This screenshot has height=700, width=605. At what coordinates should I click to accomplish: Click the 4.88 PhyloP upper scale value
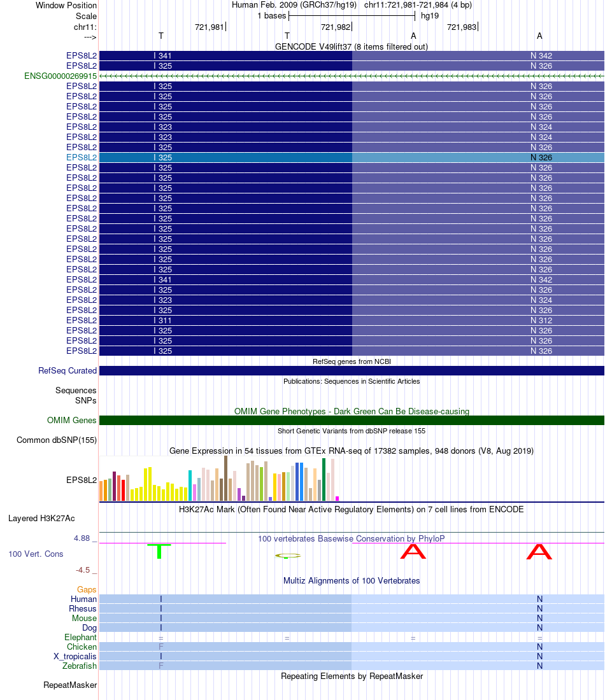click(x=82, y=538)
